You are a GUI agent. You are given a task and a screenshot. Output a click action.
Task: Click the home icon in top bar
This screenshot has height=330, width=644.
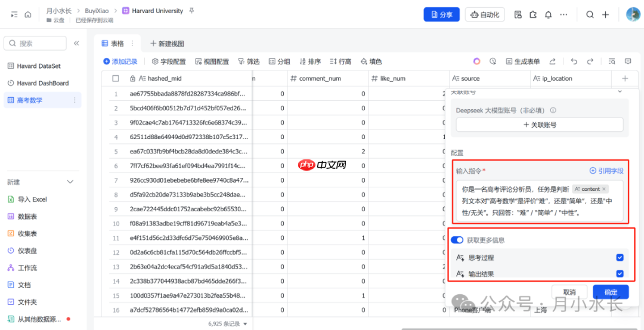28,15
